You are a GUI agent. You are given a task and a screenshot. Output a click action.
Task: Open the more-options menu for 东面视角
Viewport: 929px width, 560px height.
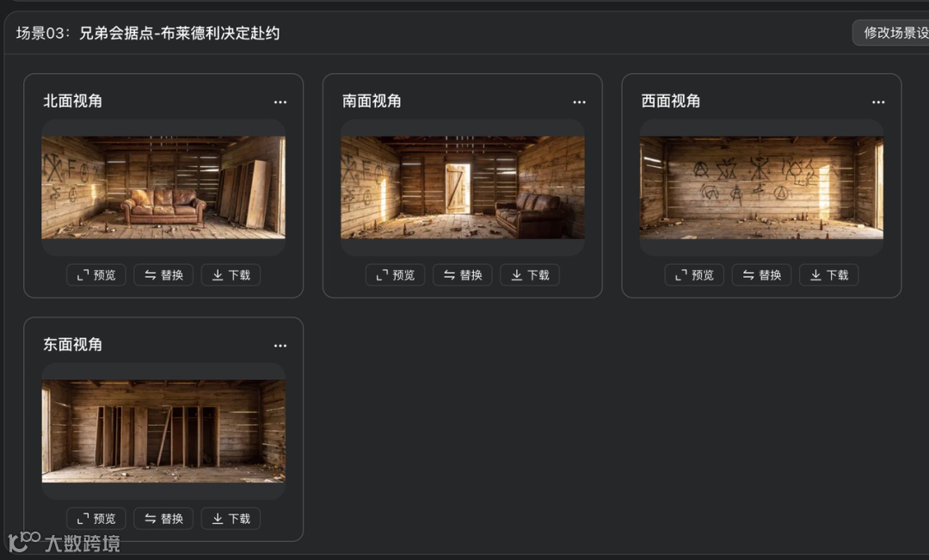tap(280, 346)
